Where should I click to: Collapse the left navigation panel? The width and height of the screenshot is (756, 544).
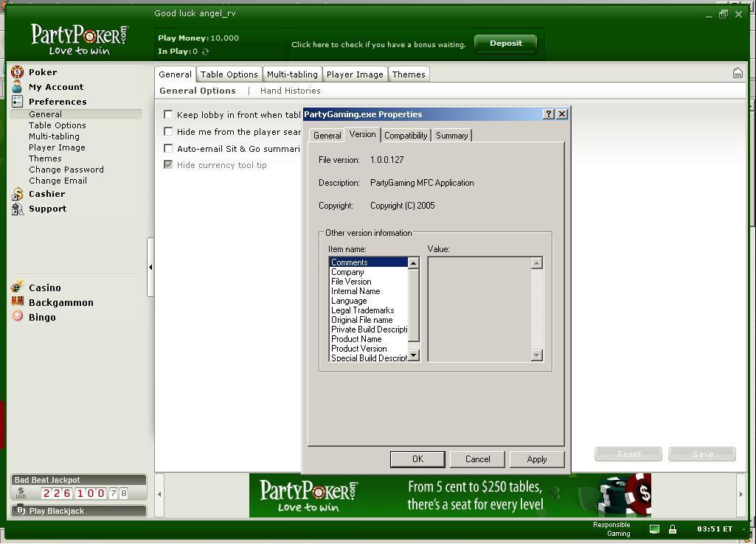(x=151, y=267)
